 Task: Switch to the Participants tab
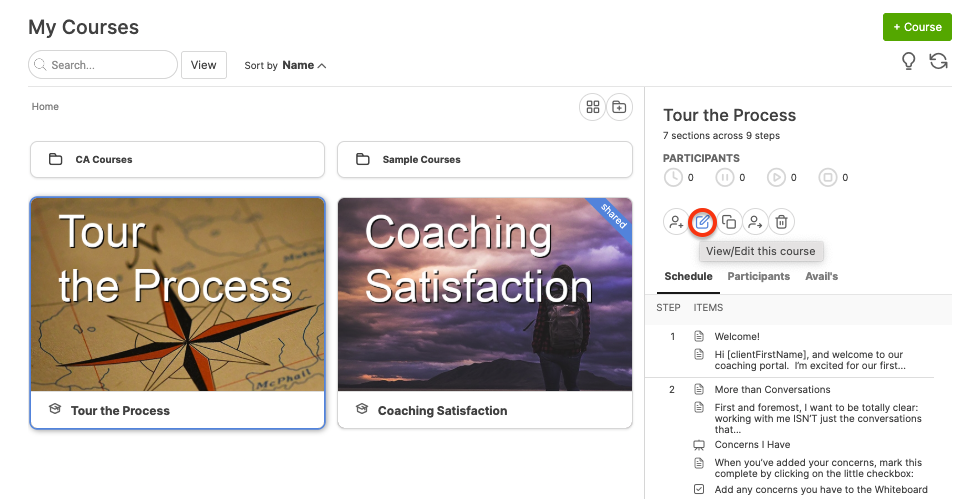(758, 277)
